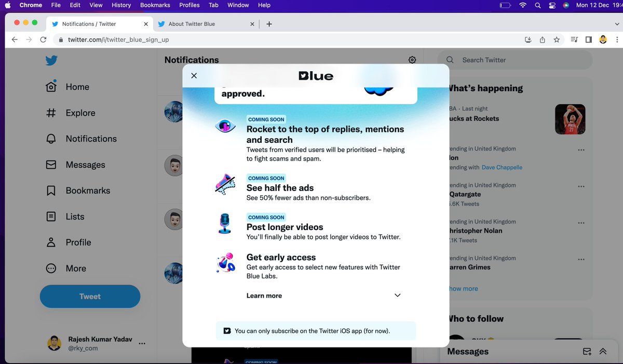Click the blue Tweet button
Viewport: 623px width, 364px height.
pos(90,296)
